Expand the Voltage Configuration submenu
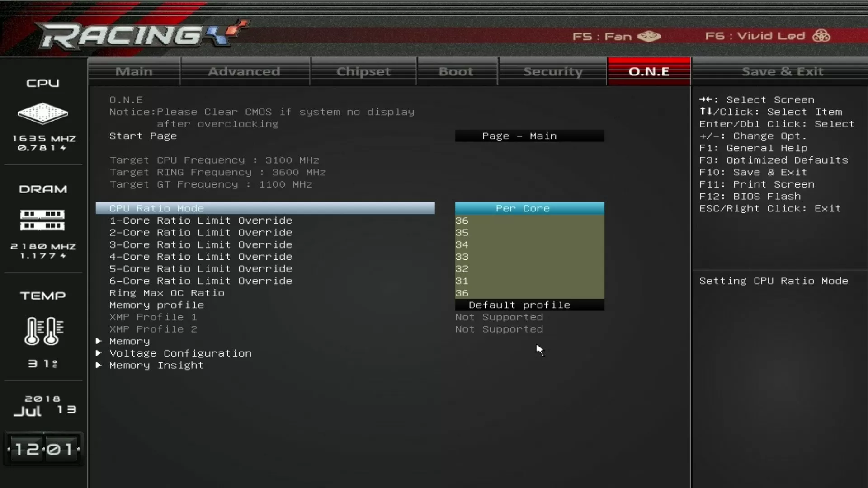The height and width of the screenshot is (488, 868). click(180, 353)
